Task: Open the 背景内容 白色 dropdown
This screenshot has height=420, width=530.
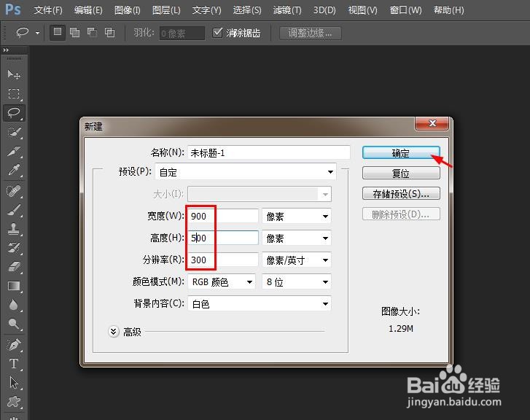Action: tap(260, 303)
